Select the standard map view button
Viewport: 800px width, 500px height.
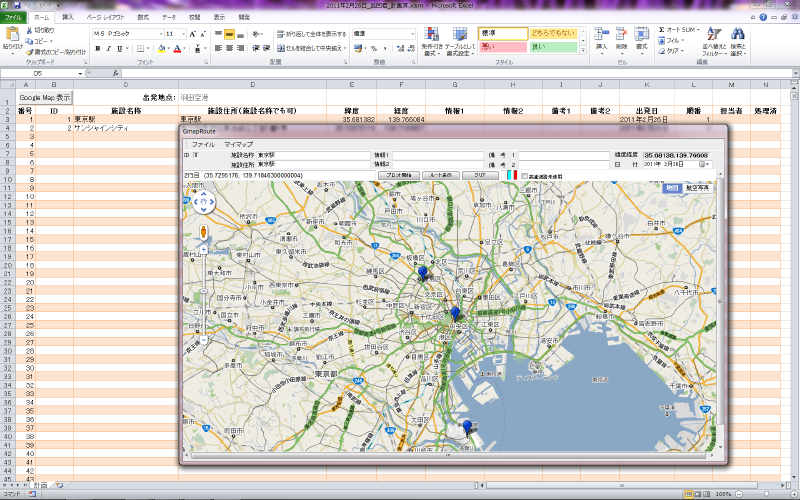coord(672,187)
